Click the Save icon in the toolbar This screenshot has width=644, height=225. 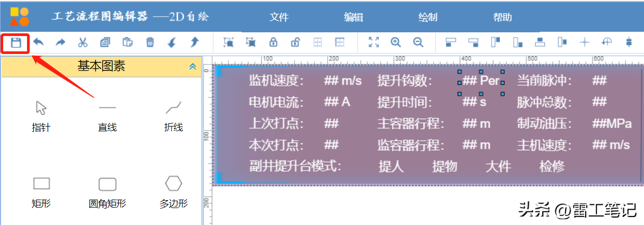coord(16,43)
